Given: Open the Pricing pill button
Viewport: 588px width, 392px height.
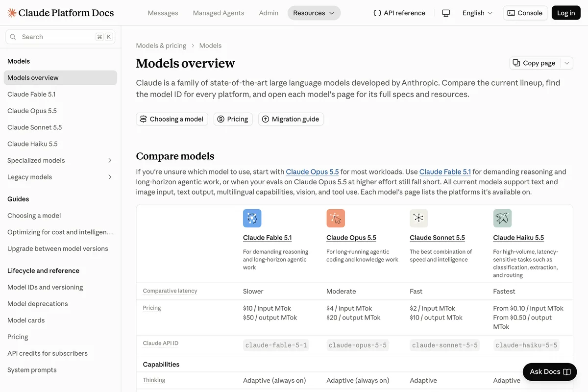Looking at the screenshot, I should [233, 119].
